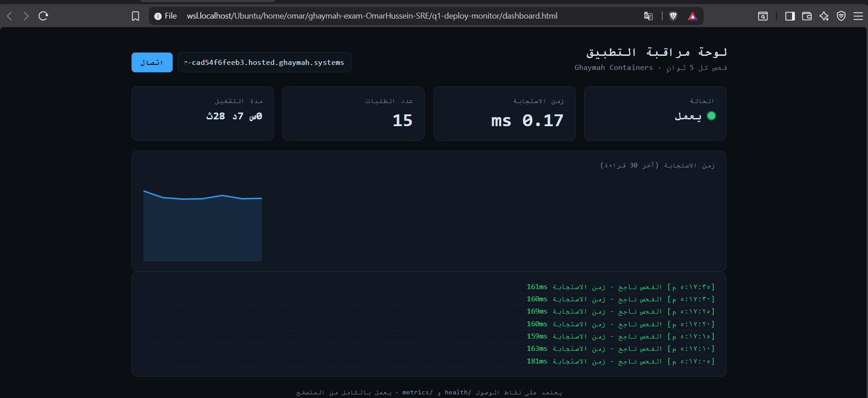The image size is (868, 398).
Task: Go forward with browser forward arrow
Action: tap(26, 16)
